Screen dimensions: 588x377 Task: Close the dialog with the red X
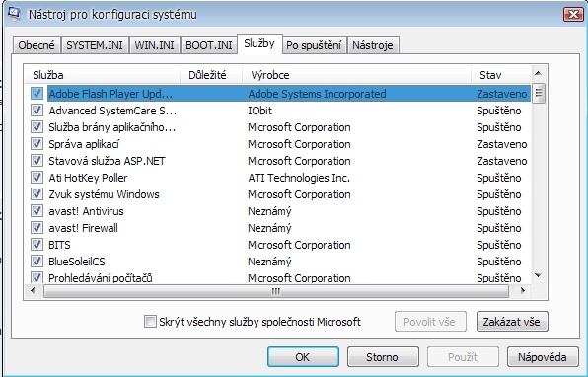(573, 15)
